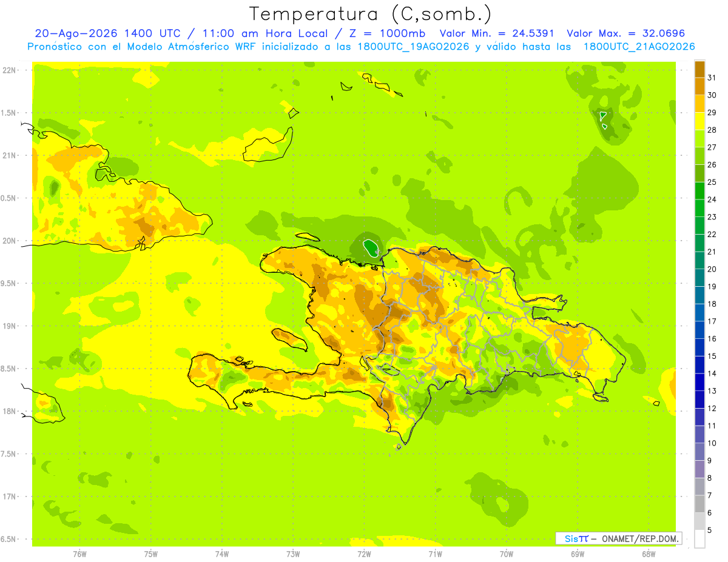Click the legend label '5'
The width and height of the screenshot is (728, 562).
pos(709,530)
